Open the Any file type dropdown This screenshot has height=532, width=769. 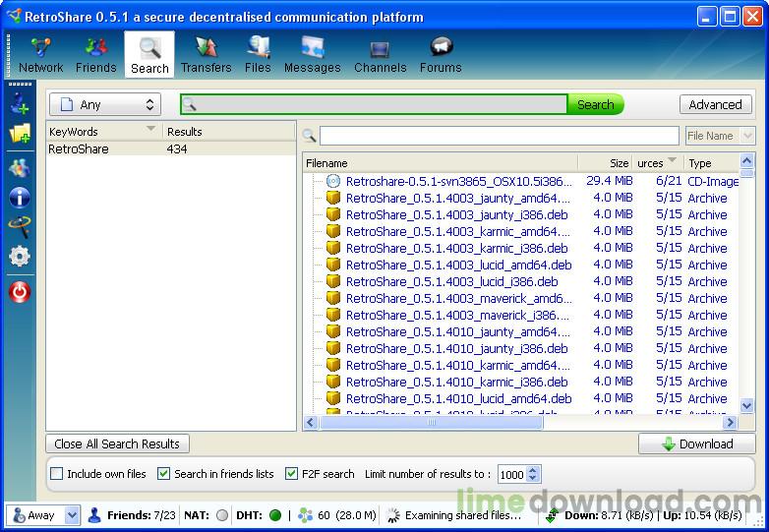[x=105, y=104]
